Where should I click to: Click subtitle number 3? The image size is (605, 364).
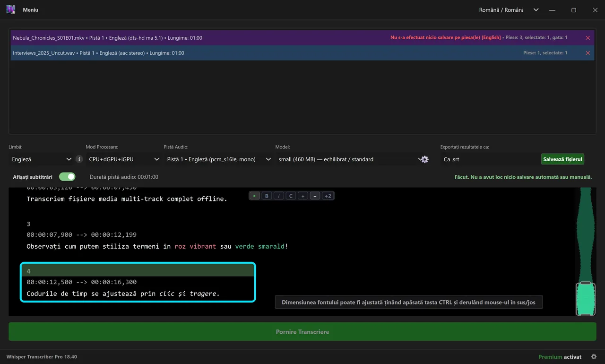point(28,224)
